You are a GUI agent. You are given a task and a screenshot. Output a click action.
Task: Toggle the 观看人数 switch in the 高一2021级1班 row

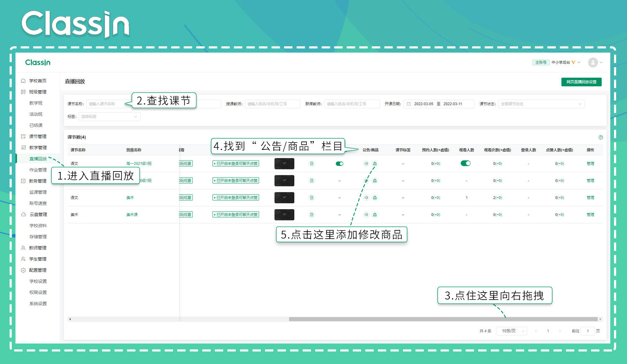pyautogui.click(x=466, y=163)
